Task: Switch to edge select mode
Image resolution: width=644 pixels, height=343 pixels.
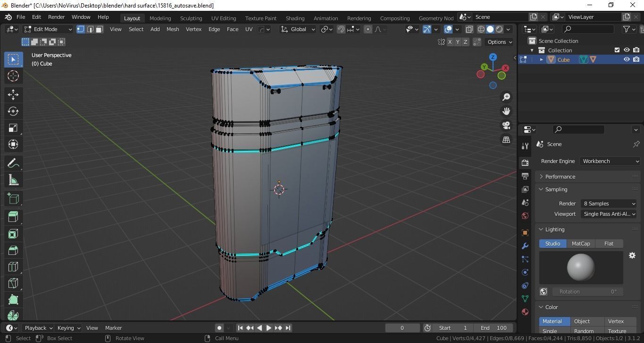Action: 90,29
